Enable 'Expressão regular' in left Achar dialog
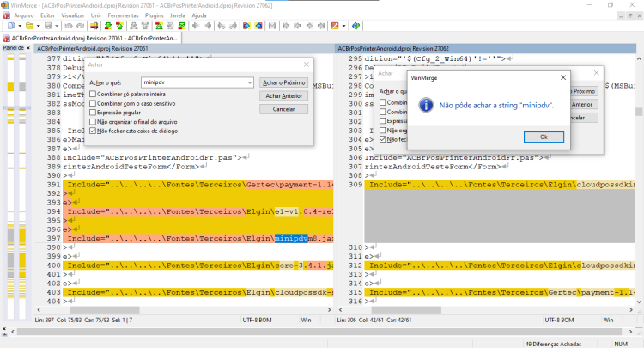Image resolution: width=644 pixels, height=348 pixels. pyautogui.click(x=93, y=113)
